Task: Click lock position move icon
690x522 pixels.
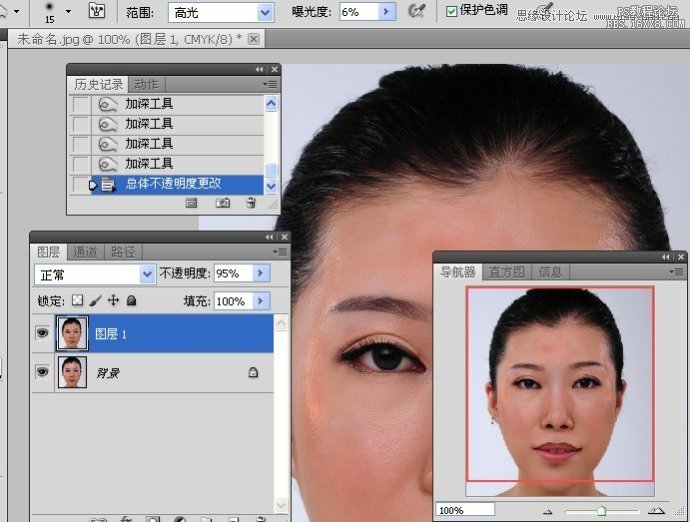Action: [x=113, y=300]
